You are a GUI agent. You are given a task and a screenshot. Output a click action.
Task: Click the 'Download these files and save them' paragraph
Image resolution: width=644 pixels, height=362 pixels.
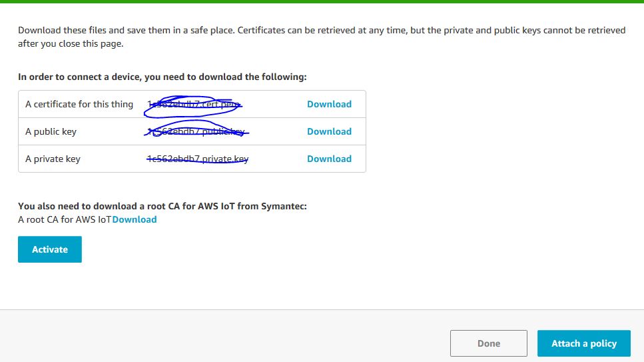(x=322, y=37)
